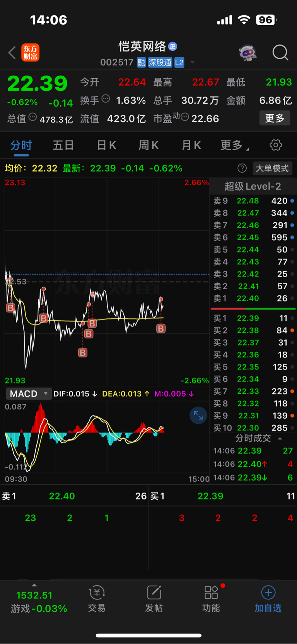Viewport: 297px width, 644px height.
Task: Switch to the 分时 tab
Action: click(21, 146)
